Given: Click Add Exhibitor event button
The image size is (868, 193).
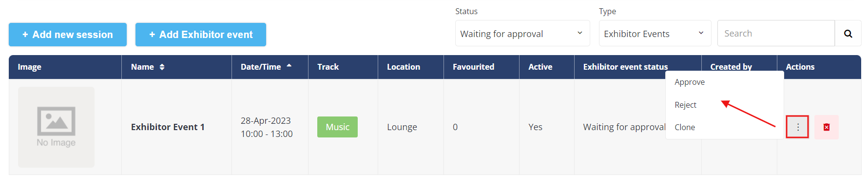Looking at the screenshot, I should tap(201, 35).
